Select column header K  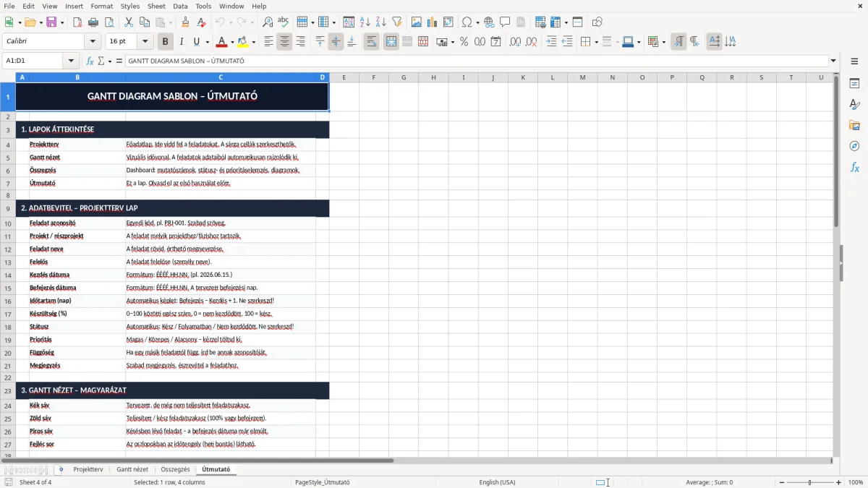523,77
